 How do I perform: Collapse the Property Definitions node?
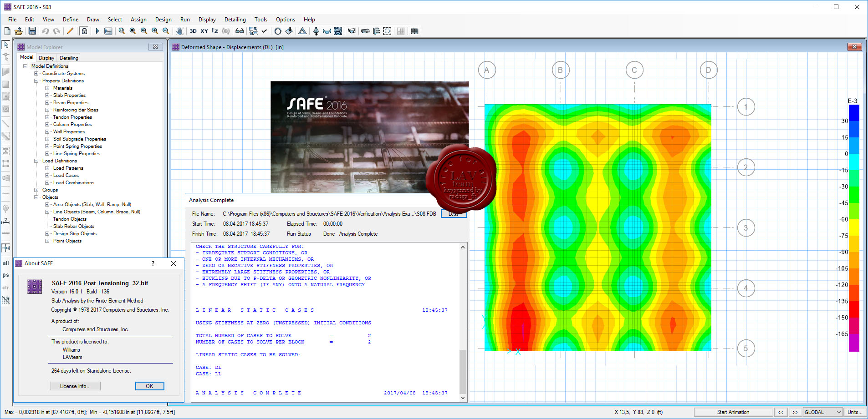pyautogui.click(x=36, y=81)
